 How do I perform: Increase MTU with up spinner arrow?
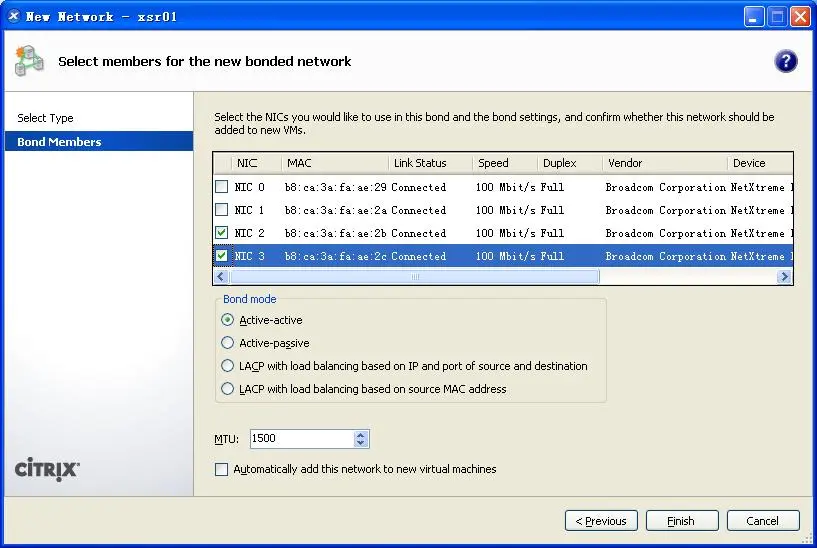(361, 434)
